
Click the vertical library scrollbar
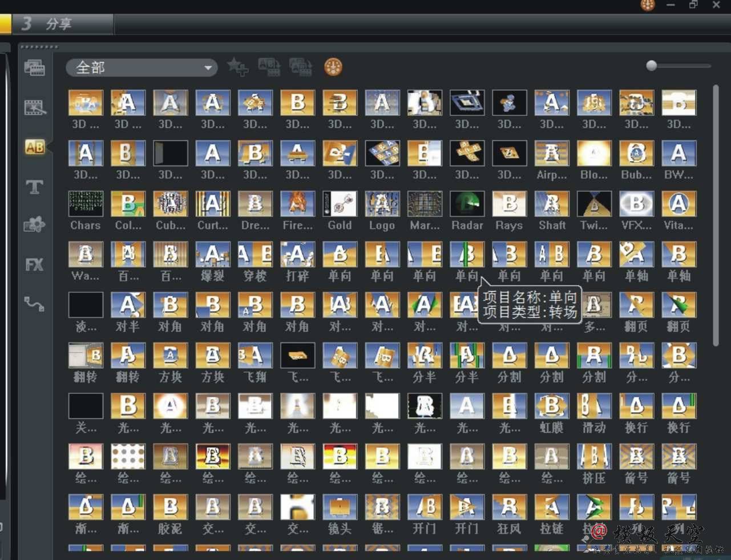point(716,216)
